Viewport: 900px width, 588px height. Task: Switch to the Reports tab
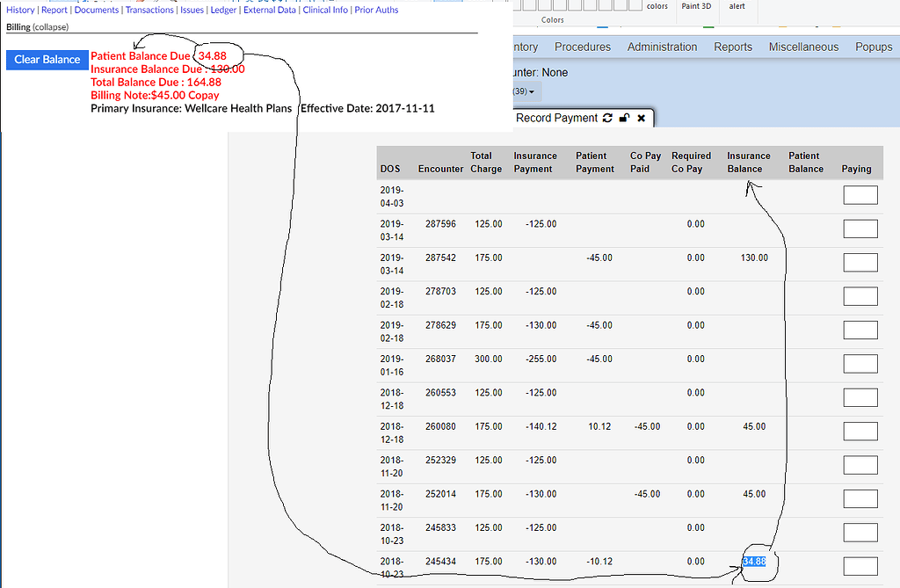[x=733, y=47]
